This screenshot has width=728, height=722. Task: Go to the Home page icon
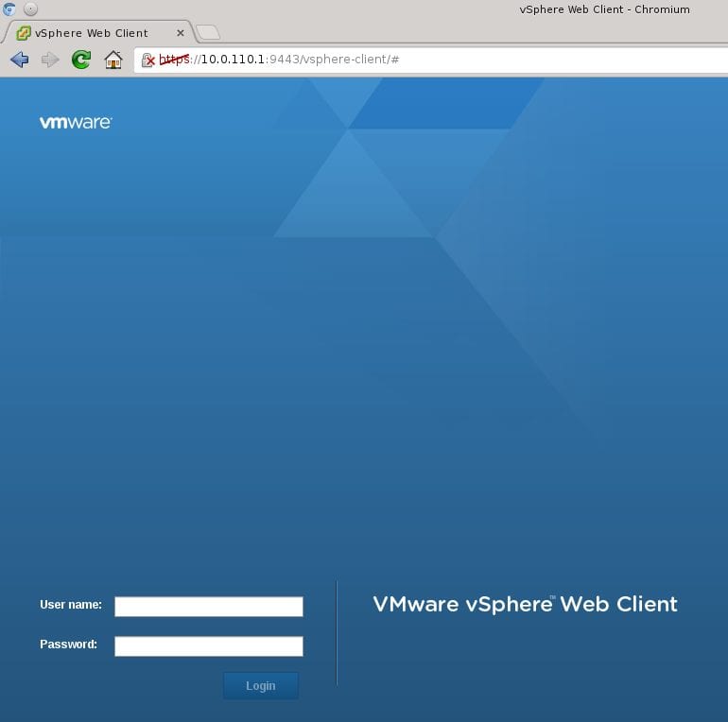113,60
